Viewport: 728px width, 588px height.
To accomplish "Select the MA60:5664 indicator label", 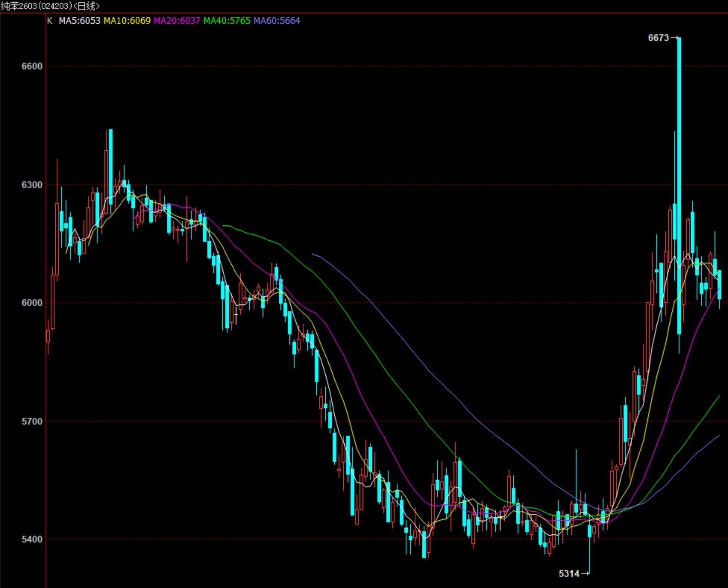I will tap(277, 20).
